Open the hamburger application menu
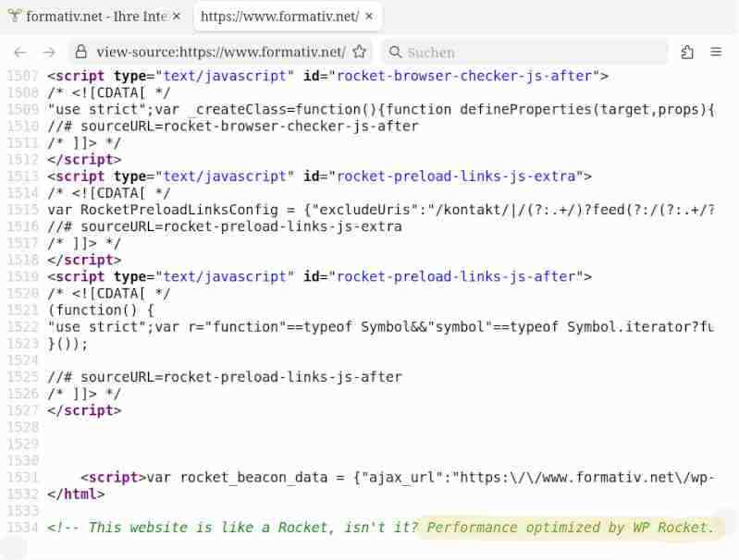 pos(716,53)
